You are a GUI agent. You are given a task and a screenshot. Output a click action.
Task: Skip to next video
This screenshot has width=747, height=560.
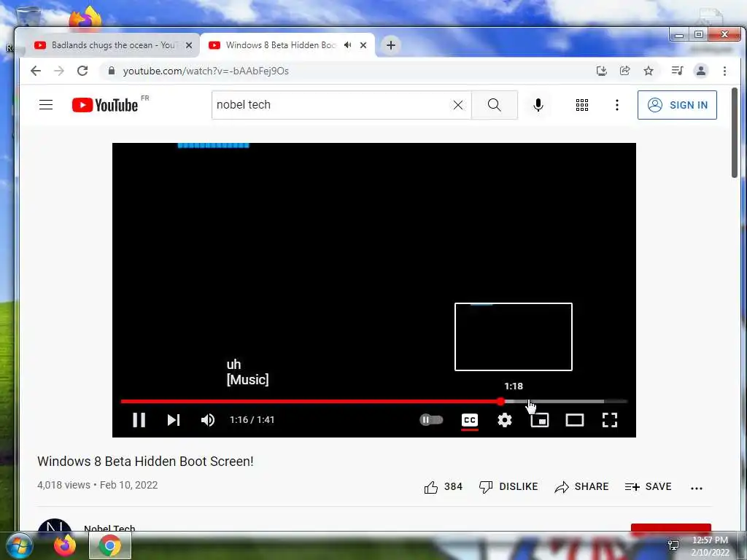(174, 419)
